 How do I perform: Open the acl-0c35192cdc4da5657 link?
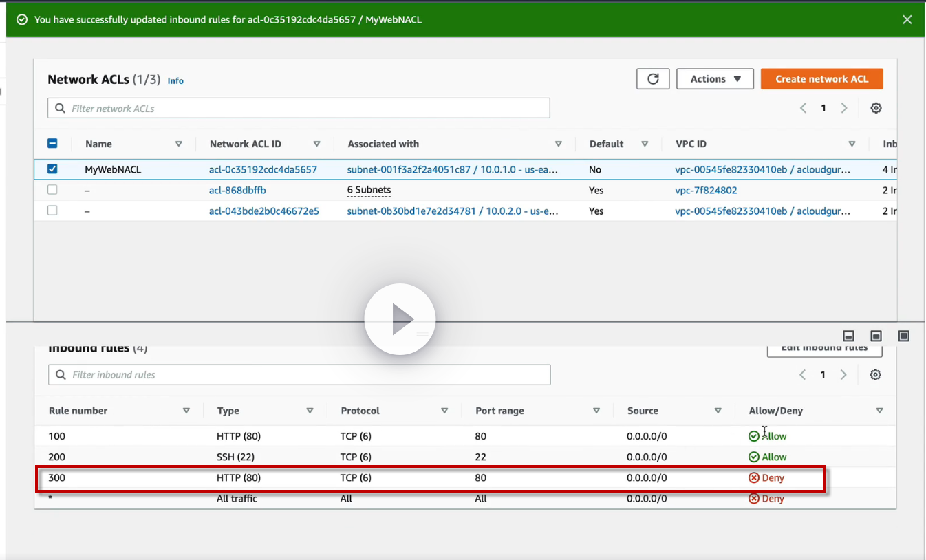(x=263, y=169)
